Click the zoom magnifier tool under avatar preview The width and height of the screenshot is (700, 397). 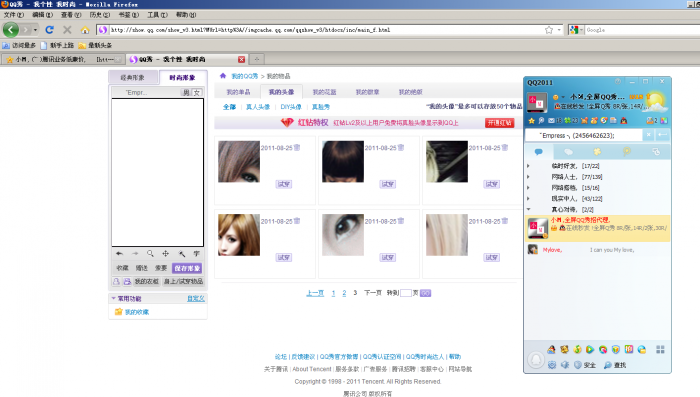tap(150, 254)
